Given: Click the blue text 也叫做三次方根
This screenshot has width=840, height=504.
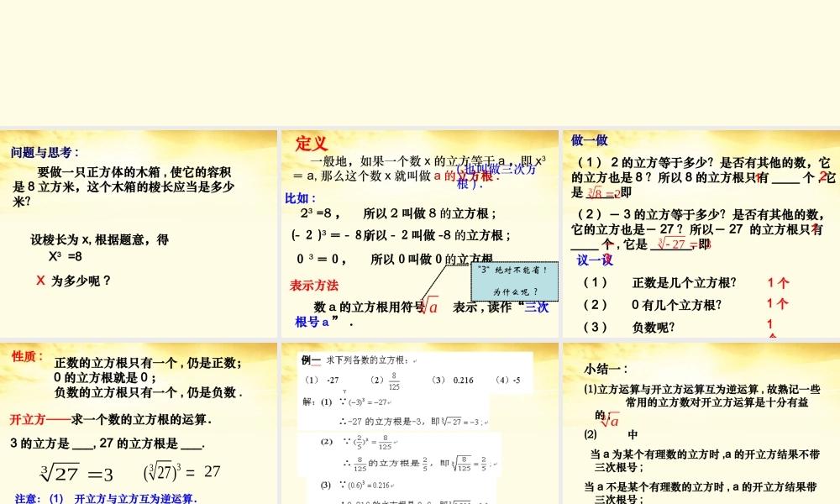Looking at the screenshot, I should tap(496, 176).
